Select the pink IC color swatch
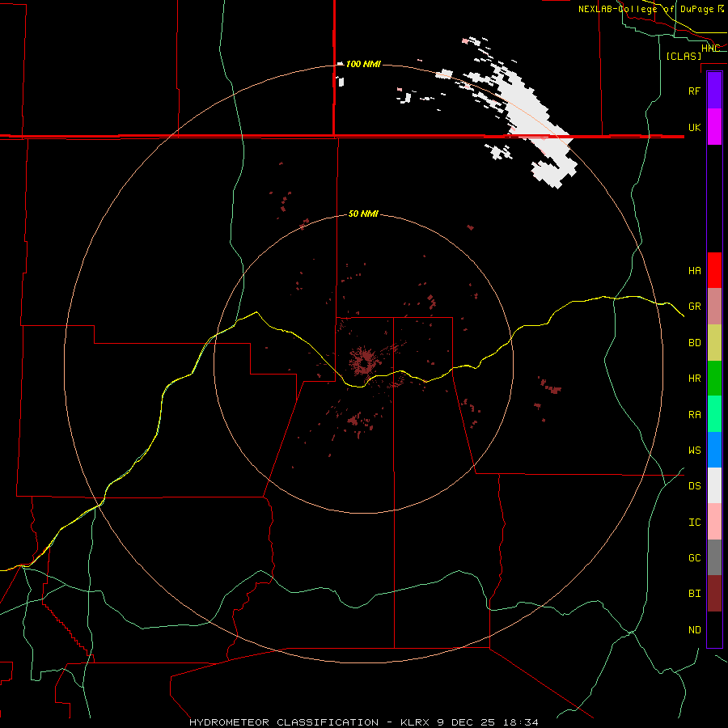Screen dimensions: 728x728 coord(714,522)
